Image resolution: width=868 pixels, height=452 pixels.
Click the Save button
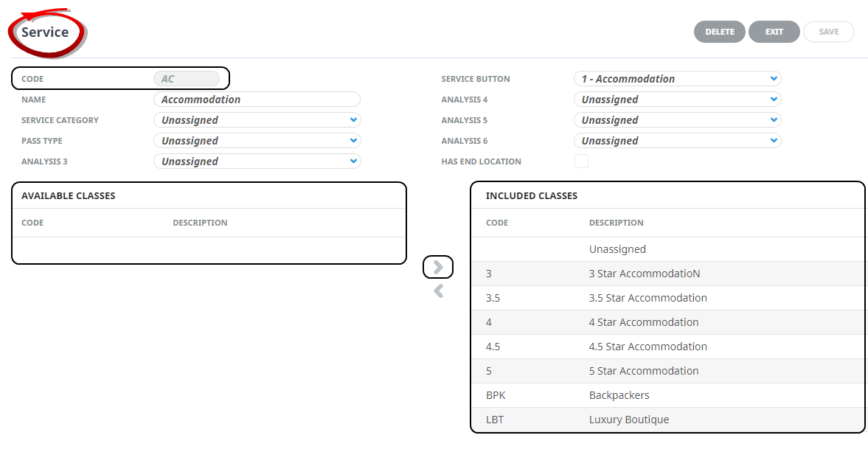[x=828, y=32]
